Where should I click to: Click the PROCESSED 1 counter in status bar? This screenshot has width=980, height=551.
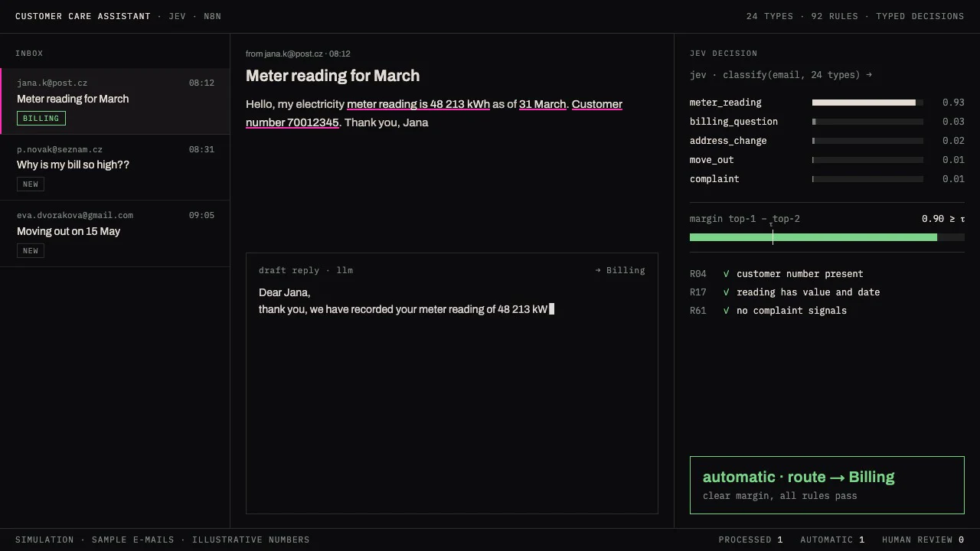pyautogui.click(x=750, y=540)
